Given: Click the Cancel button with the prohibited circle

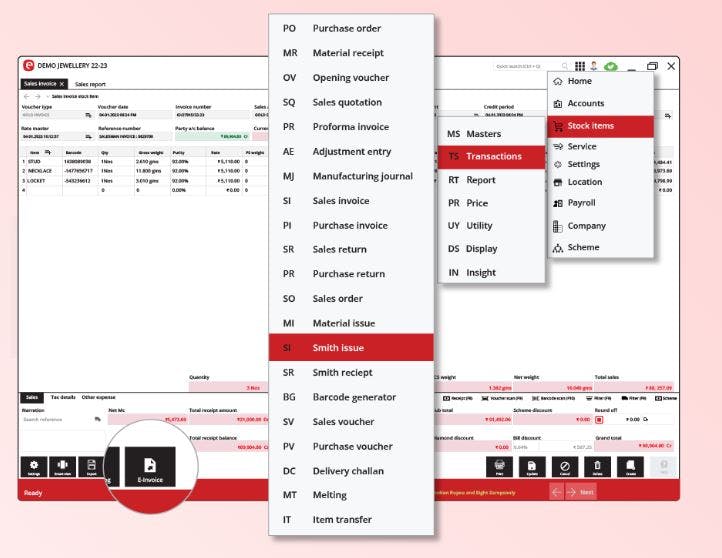Looking at the screenshot, I should 565,467.
